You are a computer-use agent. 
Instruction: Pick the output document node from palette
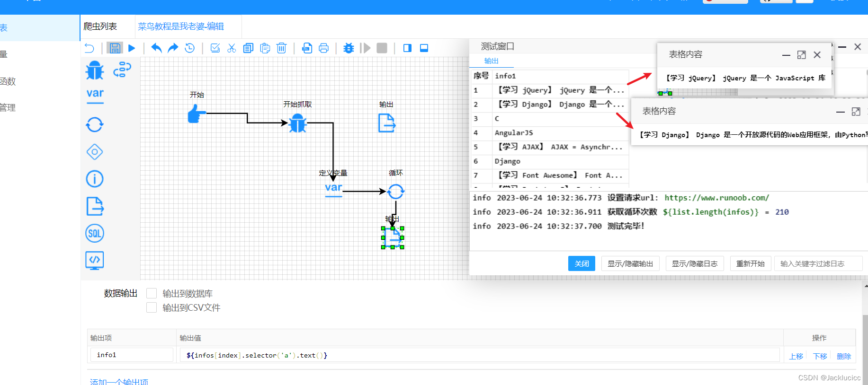[95, 206]
